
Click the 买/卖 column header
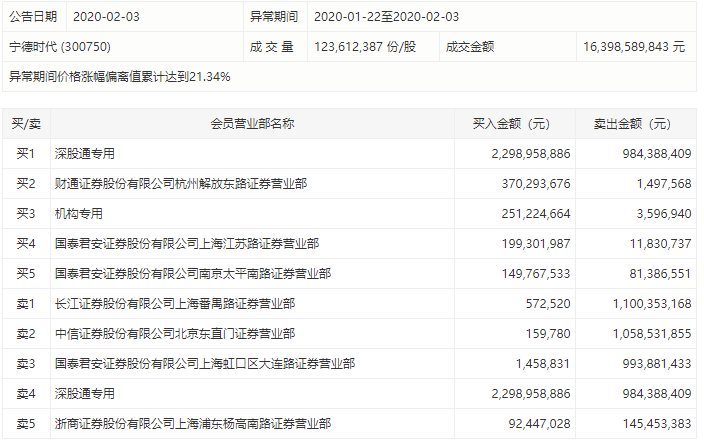(25, 124)
